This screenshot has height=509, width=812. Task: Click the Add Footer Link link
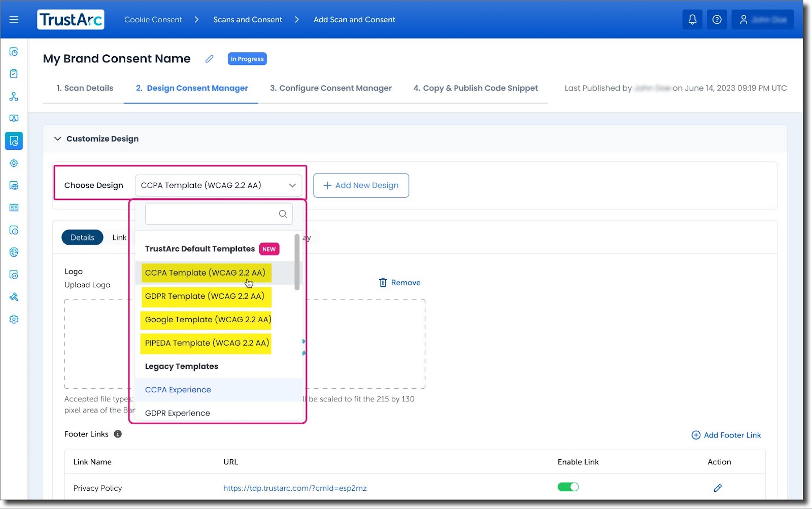[726, 435]
